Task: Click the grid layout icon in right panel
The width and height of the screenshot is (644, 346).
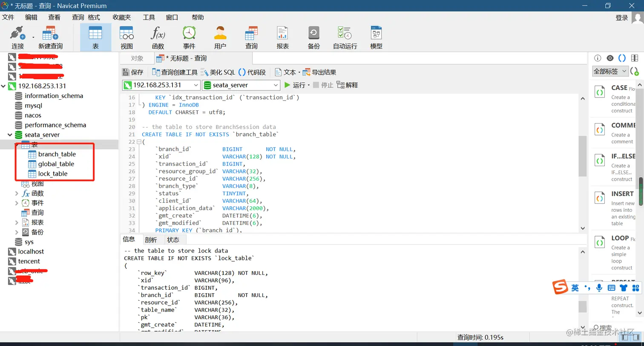Action: pyautogui.click(x=634, y=58)
